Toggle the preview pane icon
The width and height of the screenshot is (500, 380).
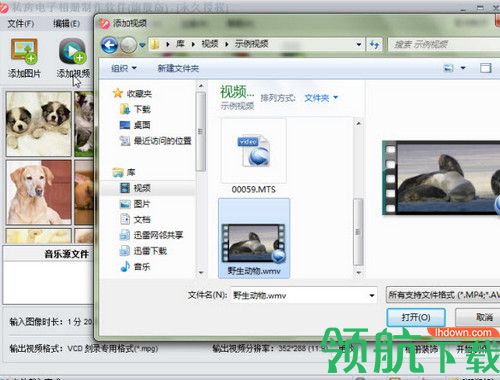click(x=486, y=68)
